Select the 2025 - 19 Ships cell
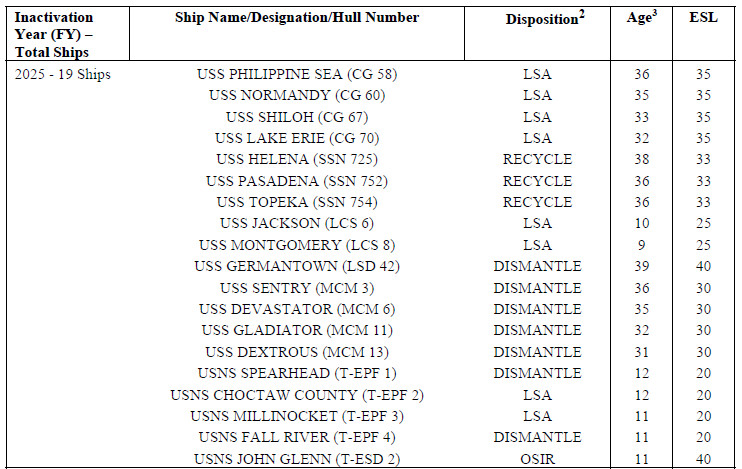The image size is (742, 469). [x=62, y=75]
